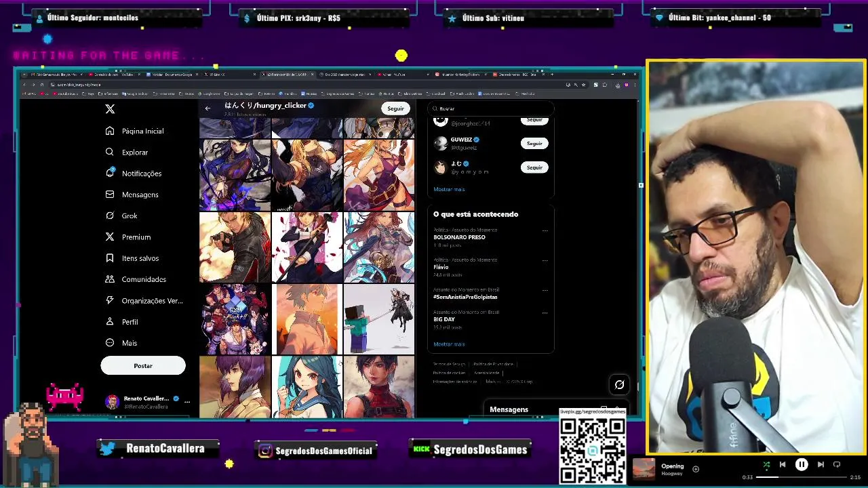Screen dimensions: 868x488
Task: Click the X logo in the sidebar
Action: coord(110,108)
